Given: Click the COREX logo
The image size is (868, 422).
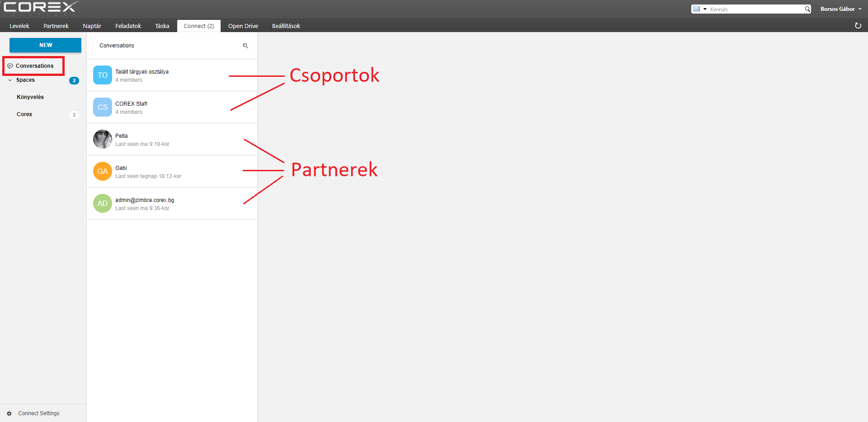Looking at the screenshot, I should 41,8.
